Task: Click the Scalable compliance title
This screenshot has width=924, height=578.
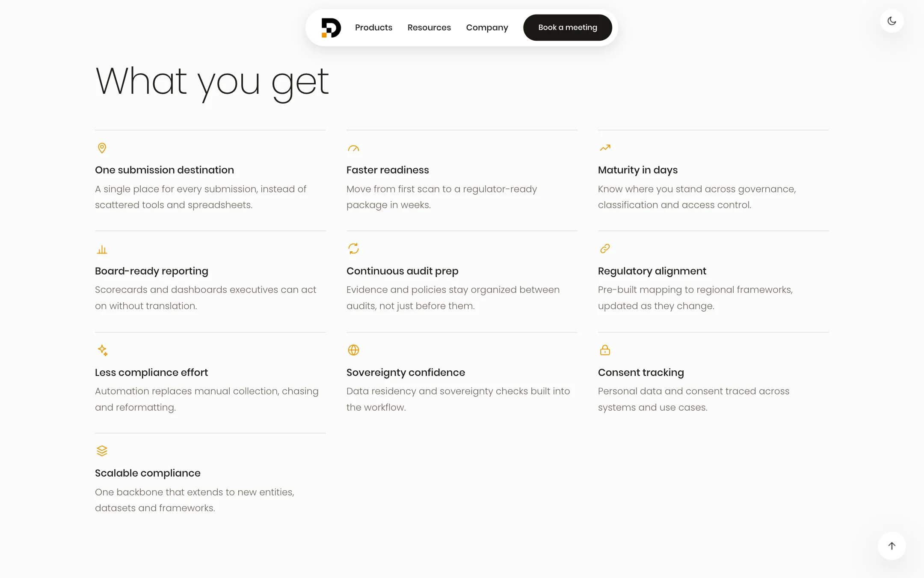Action: point(148,474)
